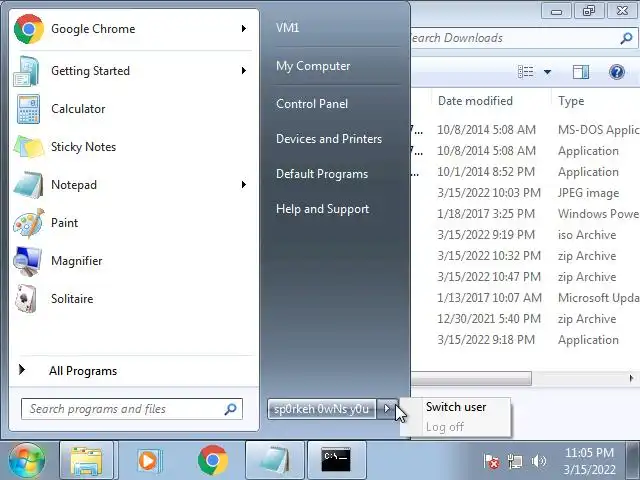Open File Explorer from taskbar
The width and height of the screenshot is (640, 480).
click(87, 460)
